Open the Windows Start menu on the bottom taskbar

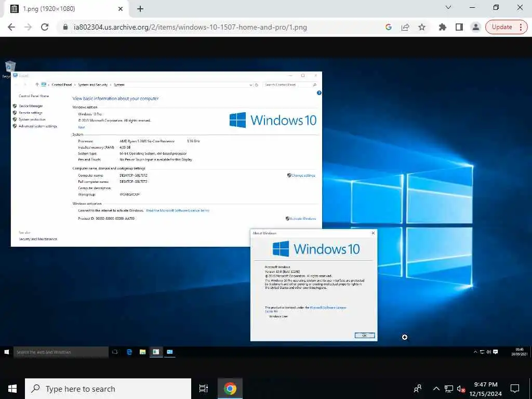click(12, 389)
